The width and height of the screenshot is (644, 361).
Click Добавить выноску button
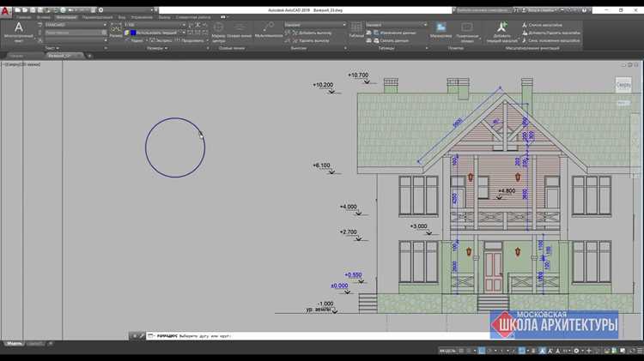pos(311,33)
